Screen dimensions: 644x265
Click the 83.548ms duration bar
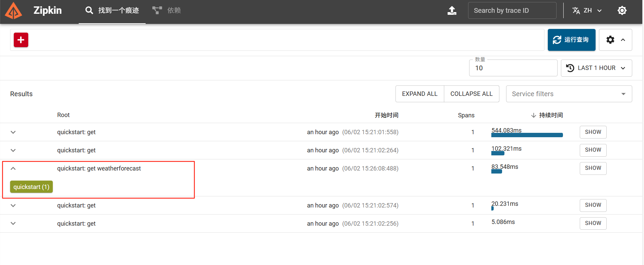click(497, 172)
